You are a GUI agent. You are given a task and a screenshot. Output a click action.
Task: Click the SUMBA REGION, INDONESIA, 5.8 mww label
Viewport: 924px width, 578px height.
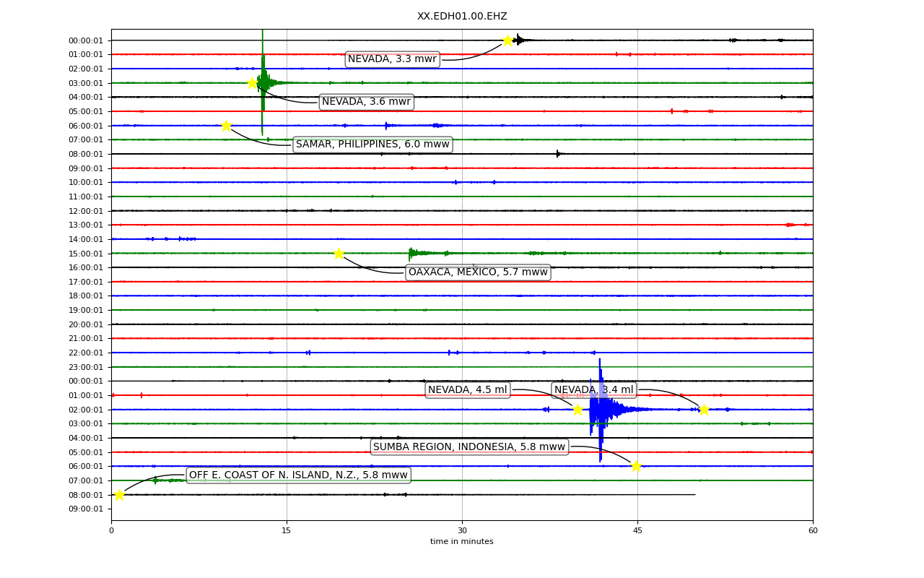[469, 447]
